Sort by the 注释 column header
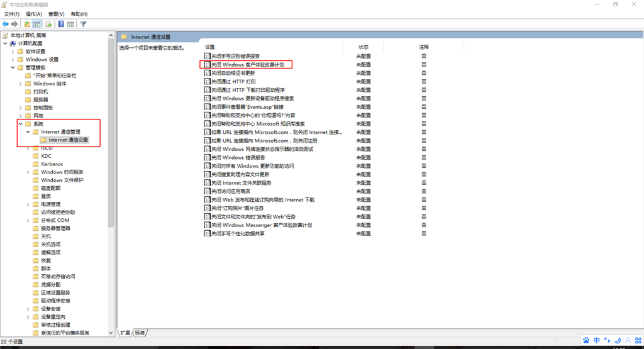 pyautogui.click(x=424, y=47)
